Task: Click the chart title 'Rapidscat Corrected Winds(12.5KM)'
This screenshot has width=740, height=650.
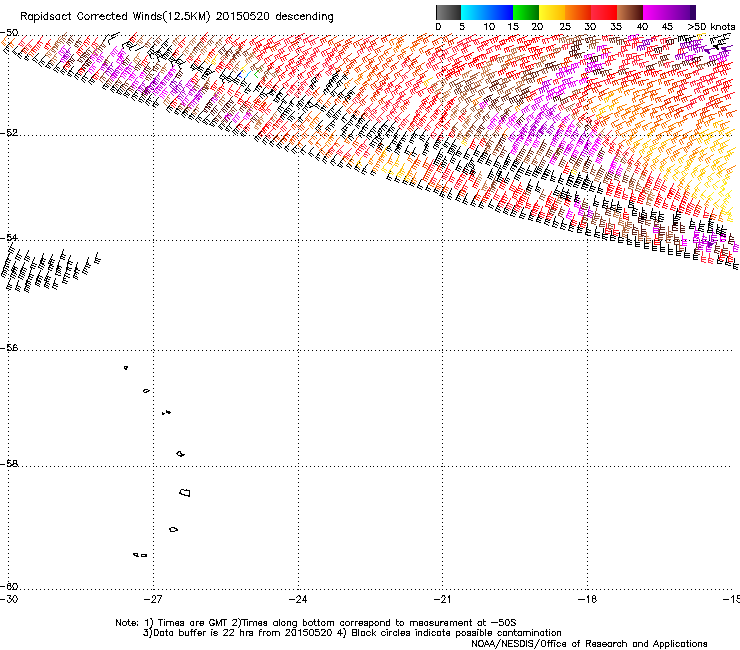Action: 115,17
